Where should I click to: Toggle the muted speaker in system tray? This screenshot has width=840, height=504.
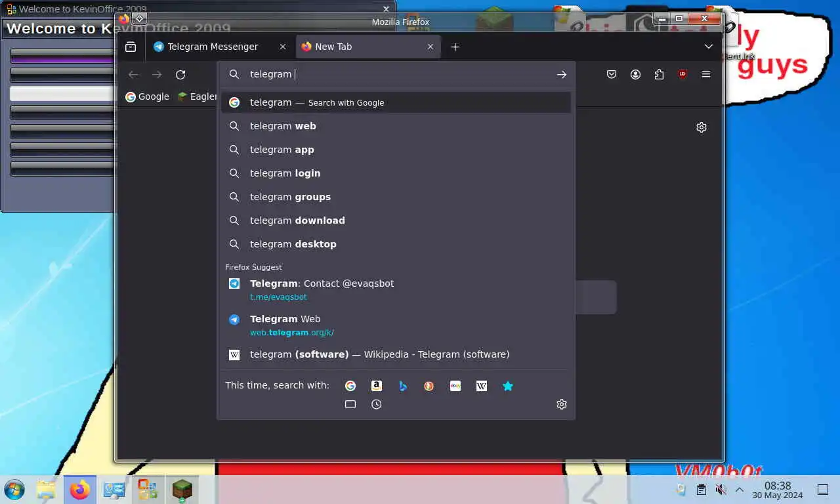tap(721, 490)
